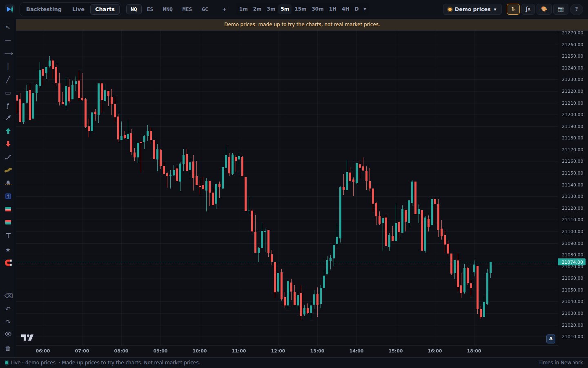This screenshot has height=368, width=588.
Task: Switch to the MES symbol
Action: tap(187, 9)
